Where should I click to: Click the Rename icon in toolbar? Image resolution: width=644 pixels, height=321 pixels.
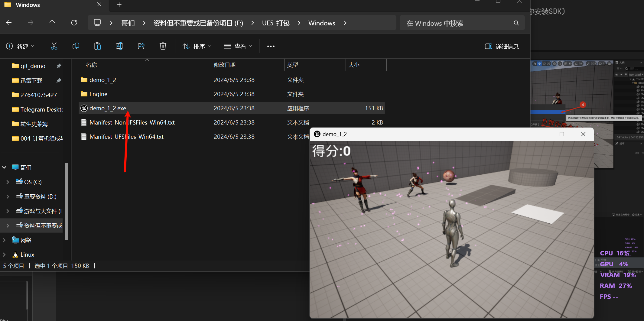pos(119,46)
